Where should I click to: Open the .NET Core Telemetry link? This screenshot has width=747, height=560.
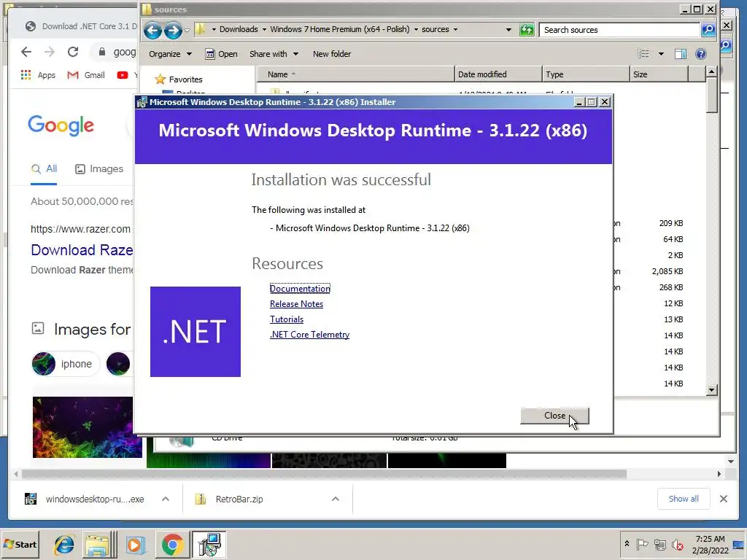pos(309,334)
